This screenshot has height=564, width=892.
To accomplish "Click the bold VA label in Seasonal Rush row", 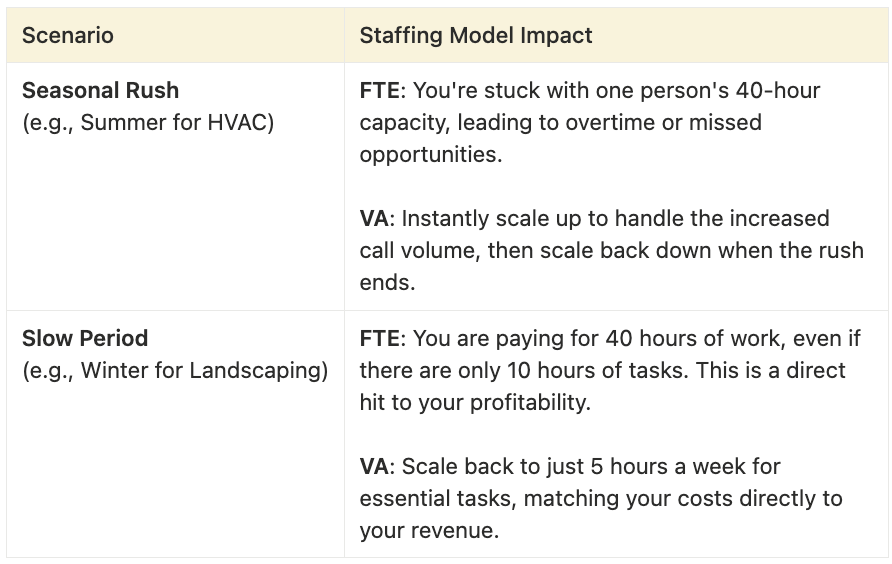I will tap(374, 219).
